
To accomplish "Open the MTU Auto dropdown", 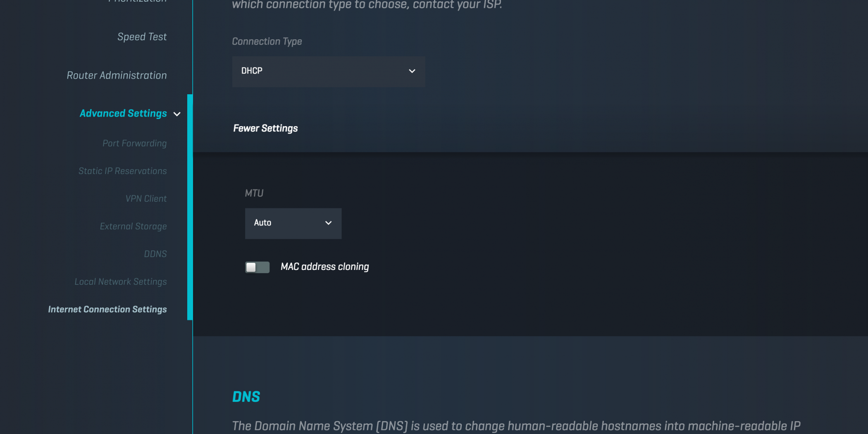I will pyautogui.click(x=293, y=223).
